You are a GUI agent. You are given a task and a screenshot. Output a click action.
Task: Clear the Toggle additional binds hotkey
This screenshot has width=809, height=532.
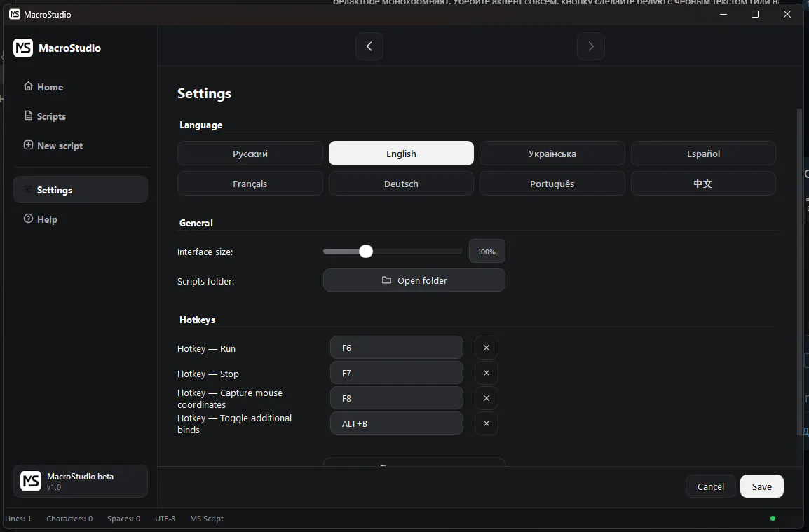click(x=486, y=423)
